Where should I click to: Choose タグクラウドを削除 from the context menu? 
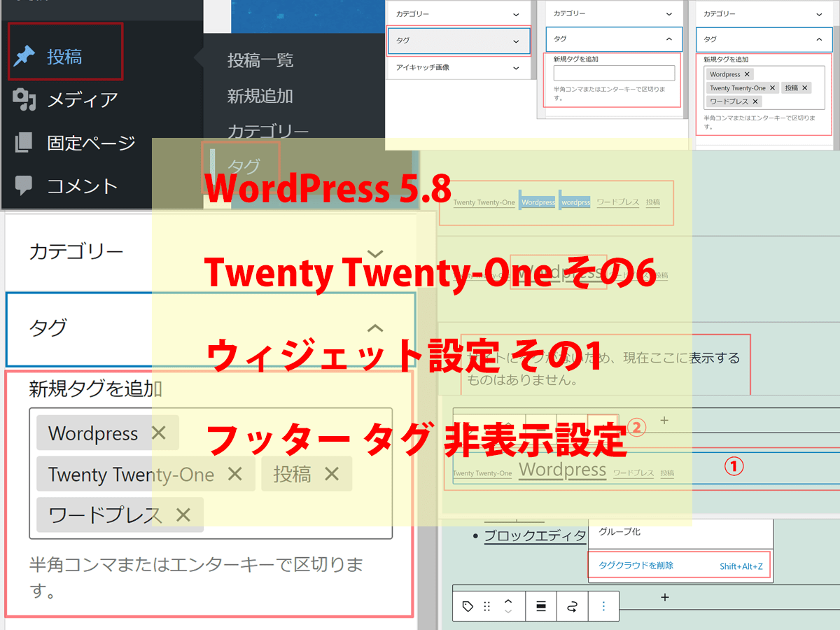(636, 566)
